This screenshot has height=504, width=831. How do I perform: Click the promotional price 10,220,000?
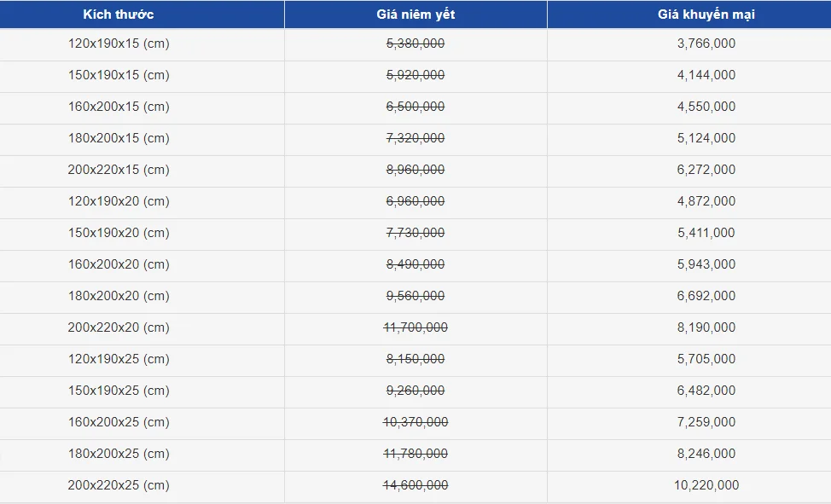(706, 485)
